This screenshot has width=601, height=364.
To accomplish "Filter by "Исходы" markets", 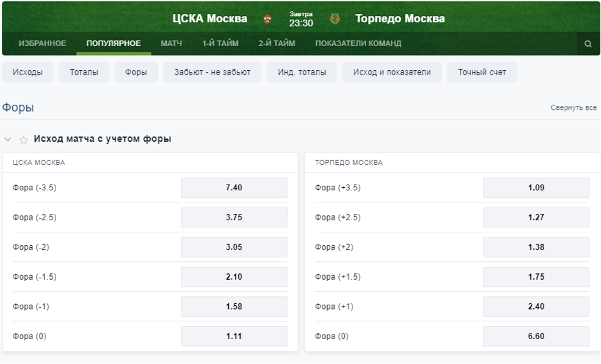I will 27,72.
